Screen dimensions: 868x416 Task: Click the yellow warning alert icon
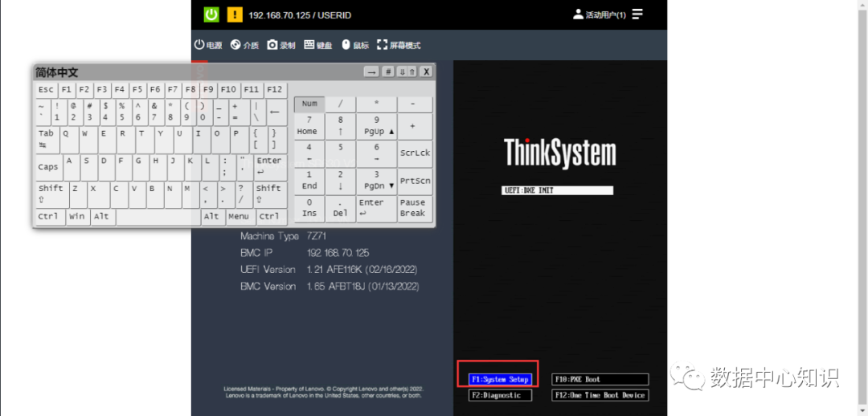pos(235,14)
